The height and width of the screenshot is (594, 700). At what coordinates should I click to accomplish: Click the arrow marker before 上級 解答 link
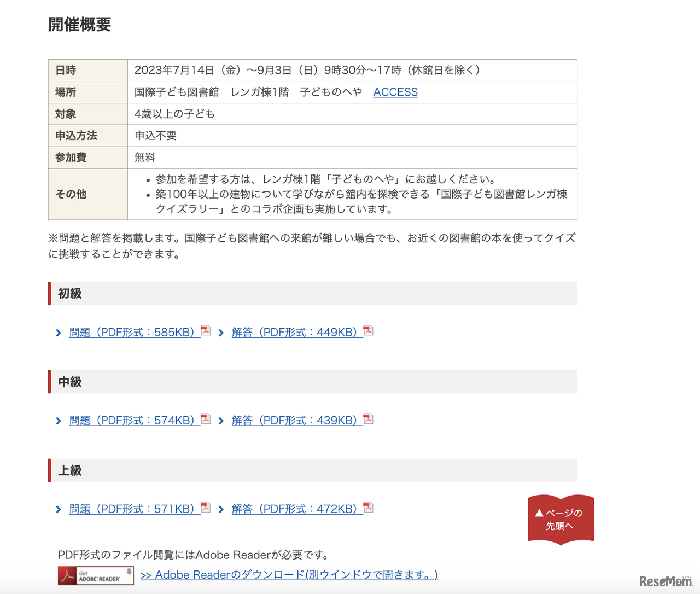221,509
